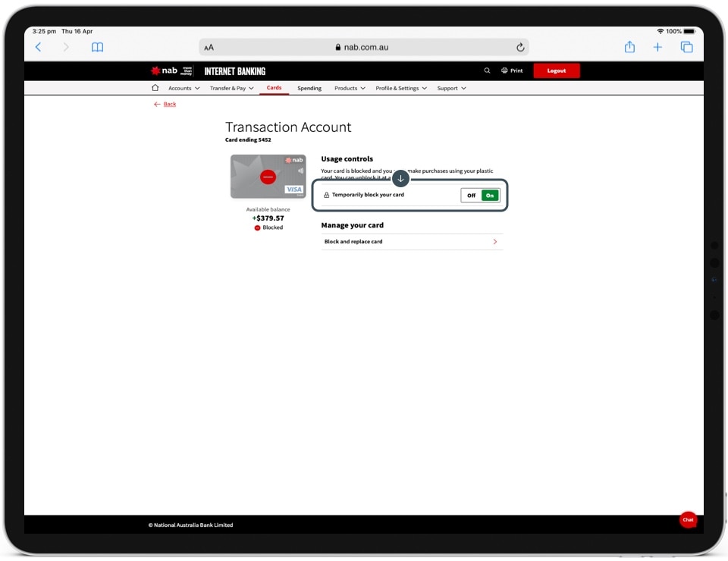Select On for temporarily block card
Screen dimensions: 728x561
(x=490, y=196)
